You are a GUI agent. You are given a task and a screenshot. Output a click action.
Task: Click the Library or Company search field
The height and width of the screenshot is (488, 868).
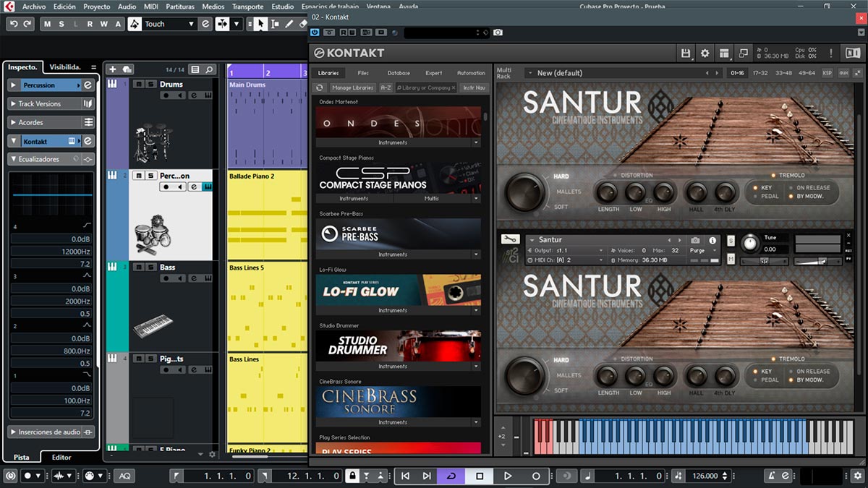point(427,87)
